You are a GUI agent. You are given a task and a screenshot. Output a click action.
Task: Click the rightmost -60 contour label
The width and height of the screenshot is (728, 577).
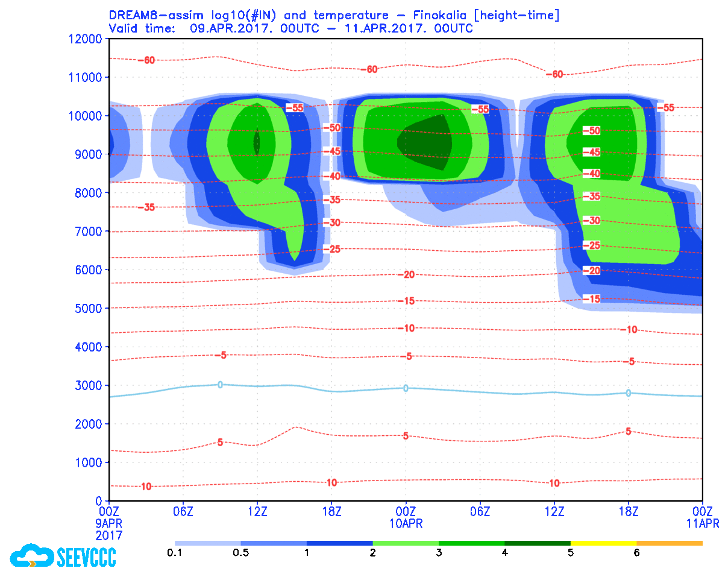point(554,74)
